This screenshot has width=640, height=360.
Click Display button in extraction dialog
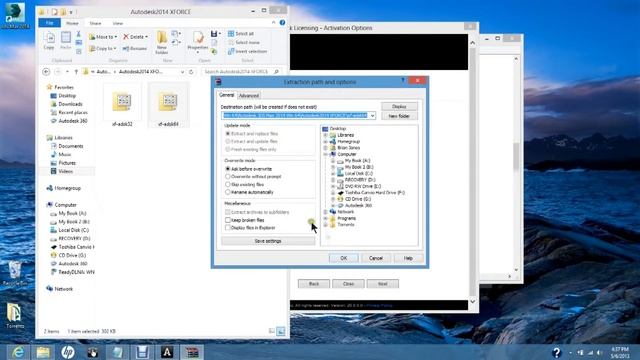tap(399, 106)
